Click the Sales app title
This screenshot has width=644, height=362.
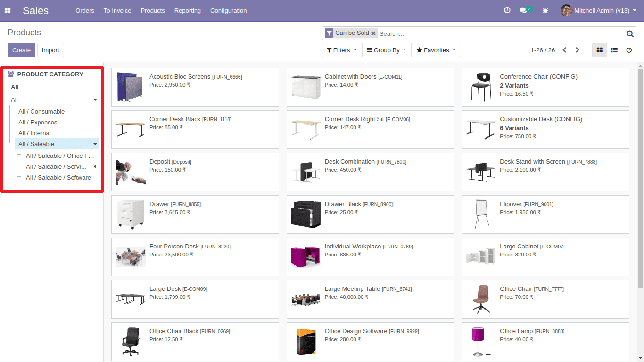tap(36, 10)
